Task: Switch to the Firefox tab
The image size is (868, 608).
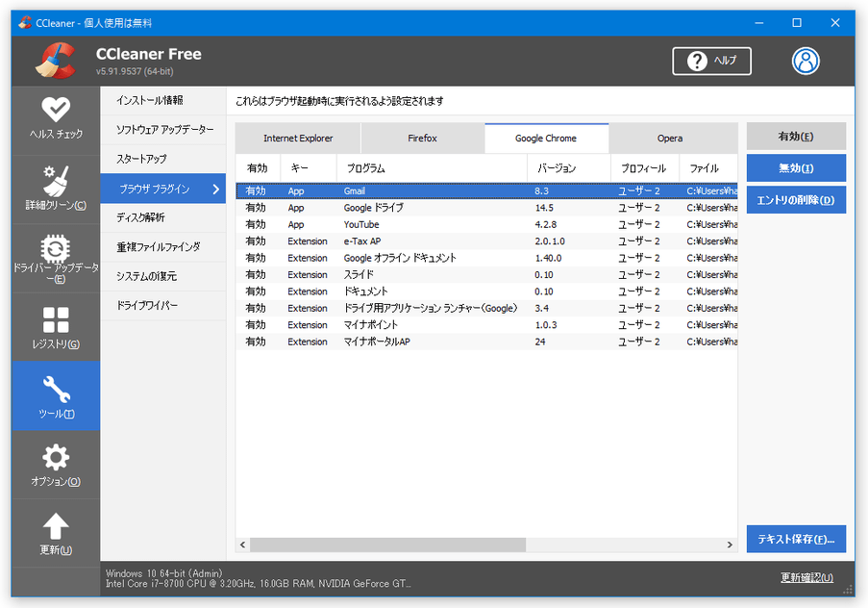Action: (x=422, y=138)
